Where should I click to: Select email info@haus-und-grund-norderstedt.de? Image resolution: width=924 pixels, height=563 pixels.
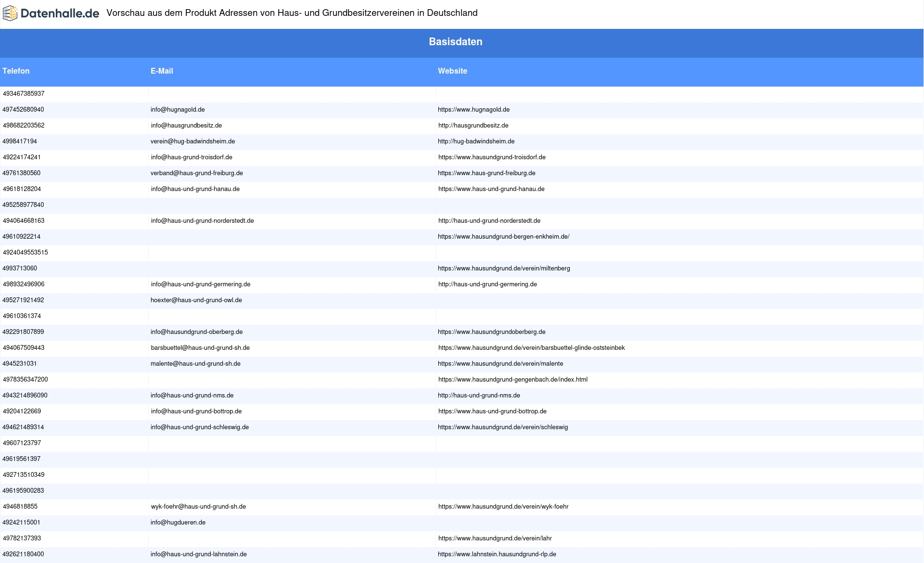pos(202,221)
